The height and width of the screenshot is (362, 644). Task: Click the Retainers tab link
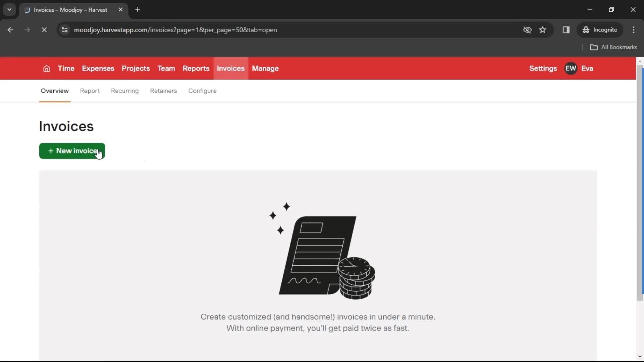tap(164, 90)
